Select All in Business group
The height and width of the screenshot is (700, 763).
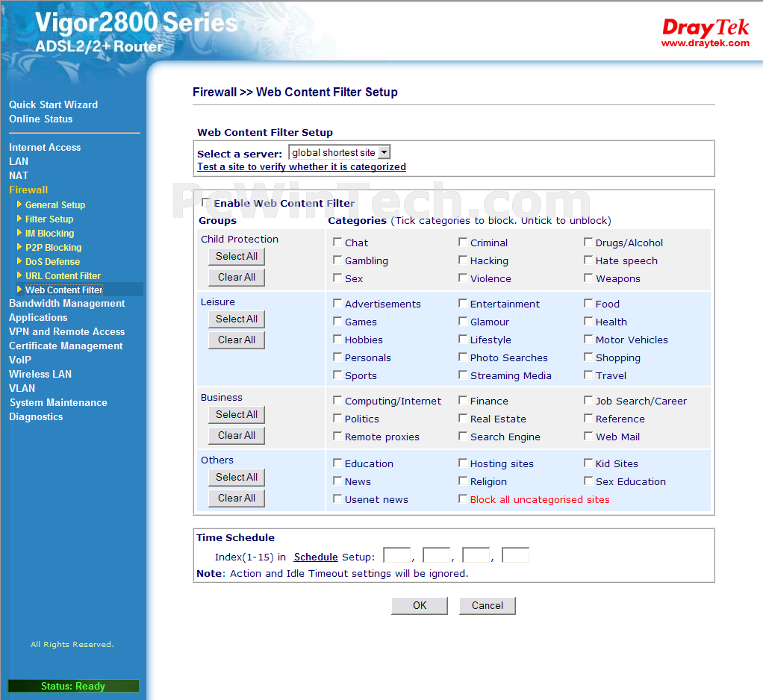(237, 414)
